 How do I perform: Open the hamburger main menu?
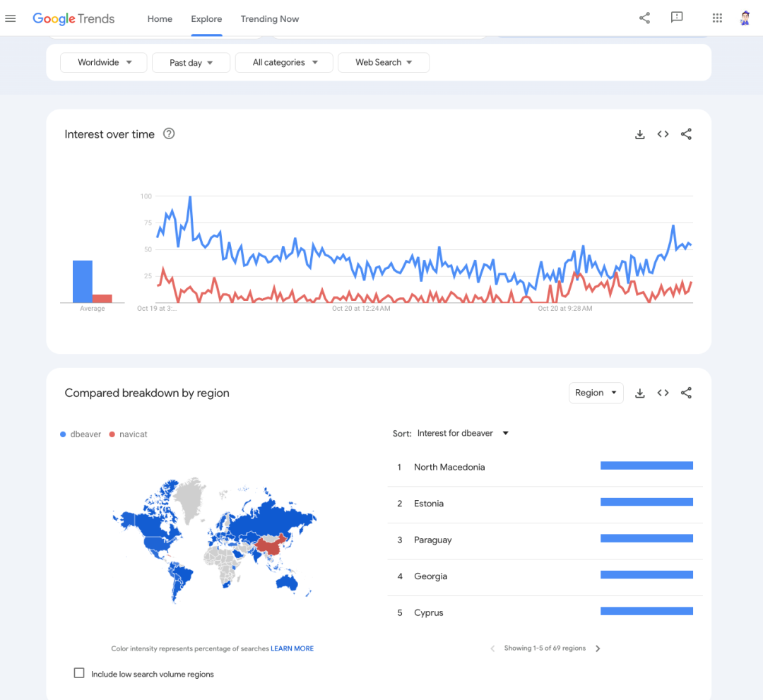point(10,18)
